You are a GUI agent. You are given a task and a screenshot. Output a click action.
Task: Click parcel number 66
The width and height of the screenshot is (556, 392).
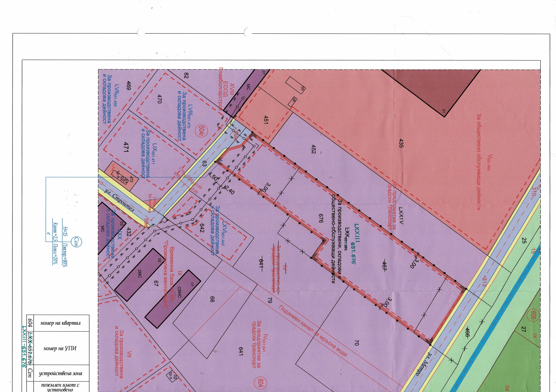(212, 300)
